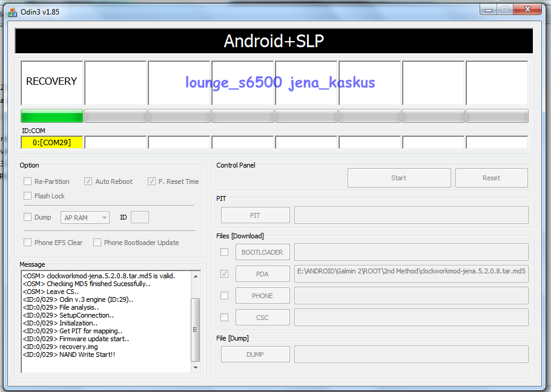Click the PIT file button
The width and height of the screenshot is (551, 392).
[255, 215]
